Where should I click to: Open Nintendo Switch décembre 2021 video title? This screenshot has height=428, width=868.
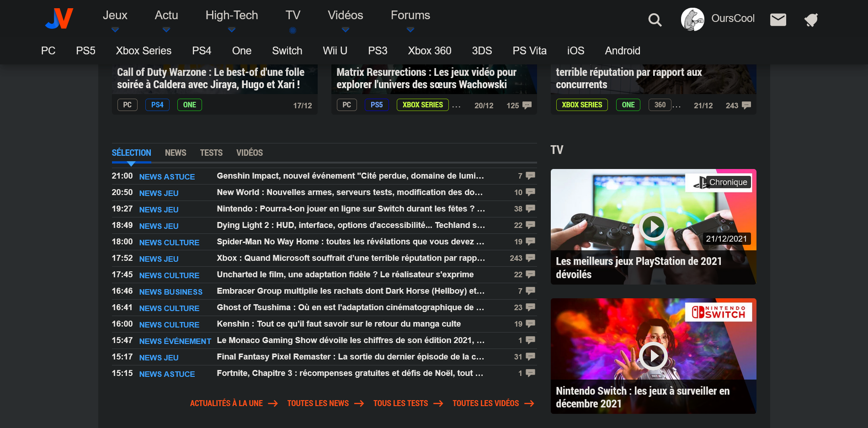[x=643, y=397]
